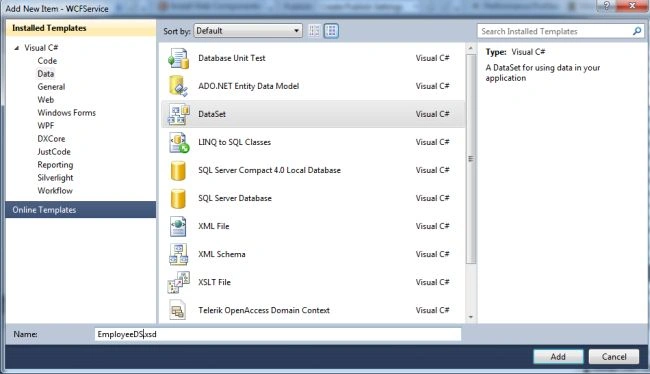This screenshot has height=374, width=650.
Task: Open the dialog help question mark
Action: click(606, 5)
